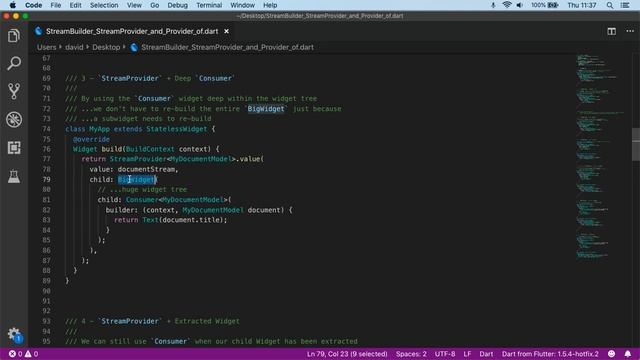
Task: Click the '@override' annotation on line 75
Action: coord(91,139)
